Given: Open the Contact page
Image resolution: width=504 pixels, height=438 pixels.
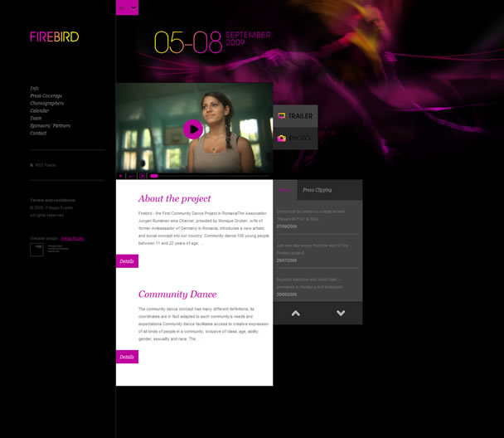Looking at the screenshot, I should [38, 133].
